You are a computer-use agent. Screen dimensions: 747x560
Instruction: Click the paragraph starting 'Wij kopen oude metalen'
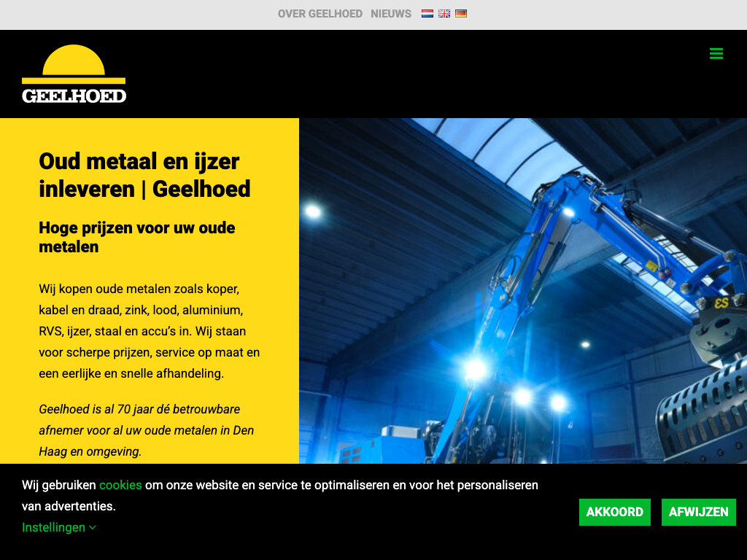149,331
